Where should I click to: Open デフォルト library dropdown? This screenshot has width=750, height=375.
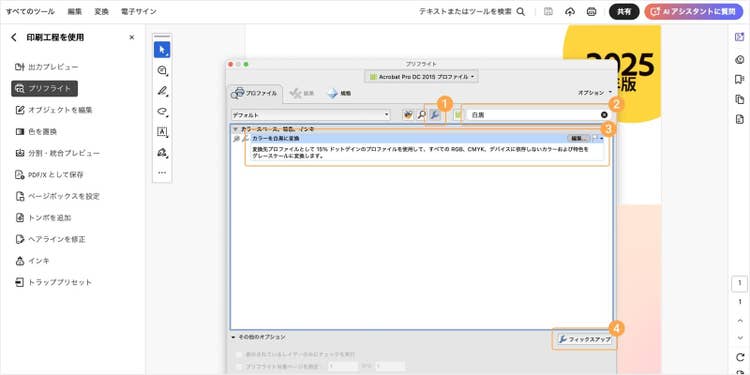click(x=310, y=115)
